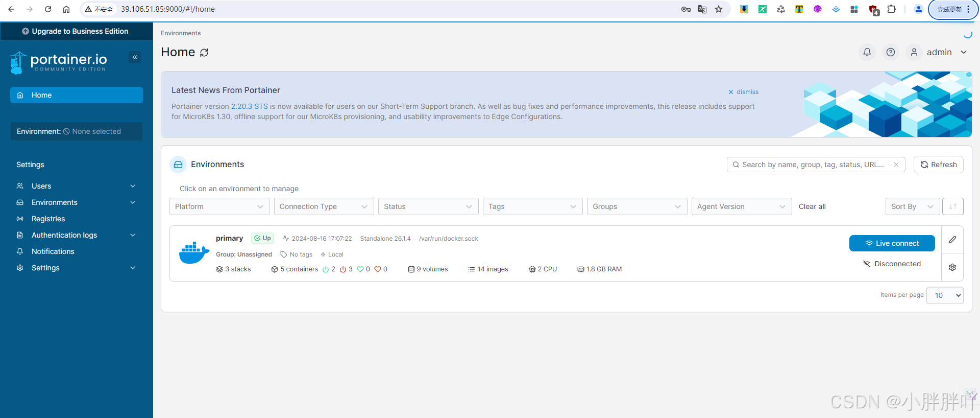Toggle sort order arrows button
This screenshot has height=418, width=980.
[x=953, y=206]
